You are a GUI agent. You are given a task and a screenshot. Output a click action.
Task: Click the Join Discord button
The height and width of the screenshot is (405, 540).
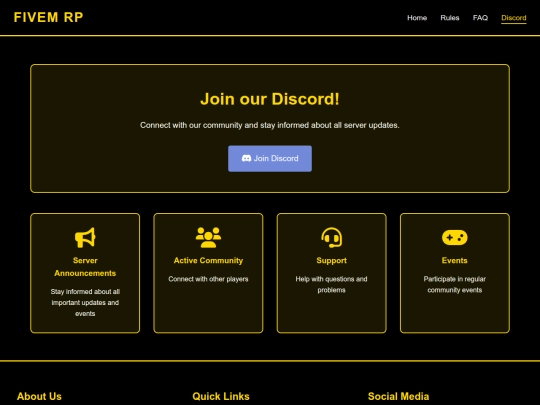click(270, 158)
